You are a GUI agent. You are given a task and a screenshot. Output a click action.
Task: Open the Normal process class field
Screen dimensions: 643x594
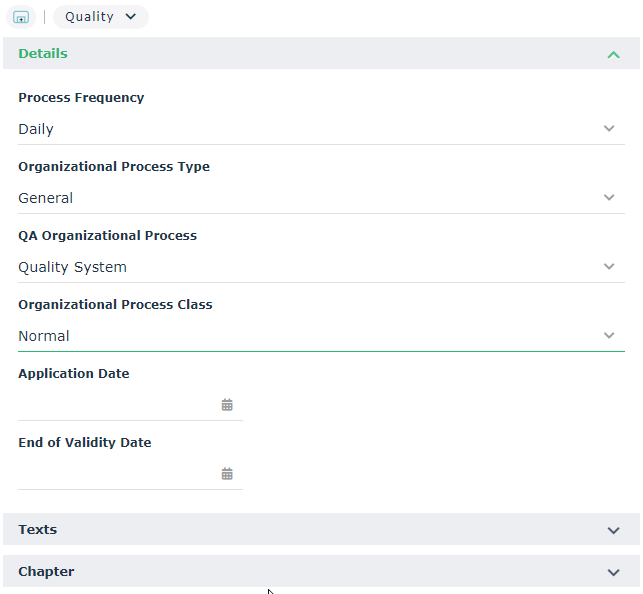pyautogui.click(x=300, y=336)
